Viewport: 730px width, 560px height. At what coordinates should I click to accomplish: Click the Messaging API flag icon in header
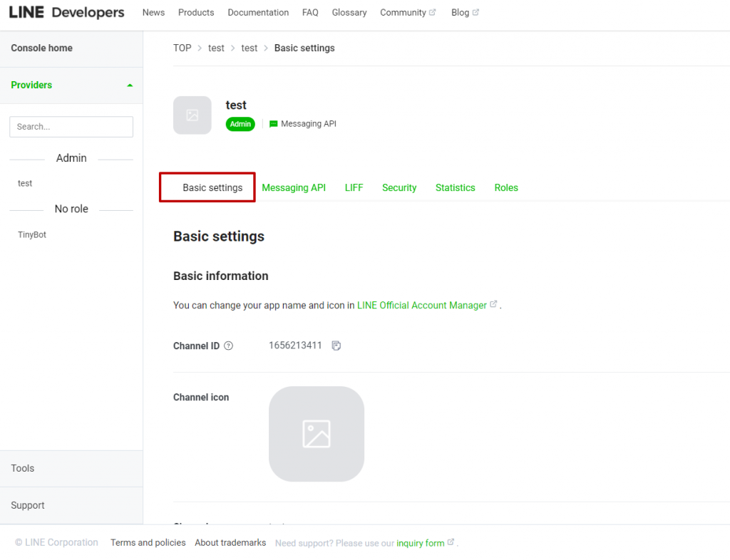[x=273, y=123]
